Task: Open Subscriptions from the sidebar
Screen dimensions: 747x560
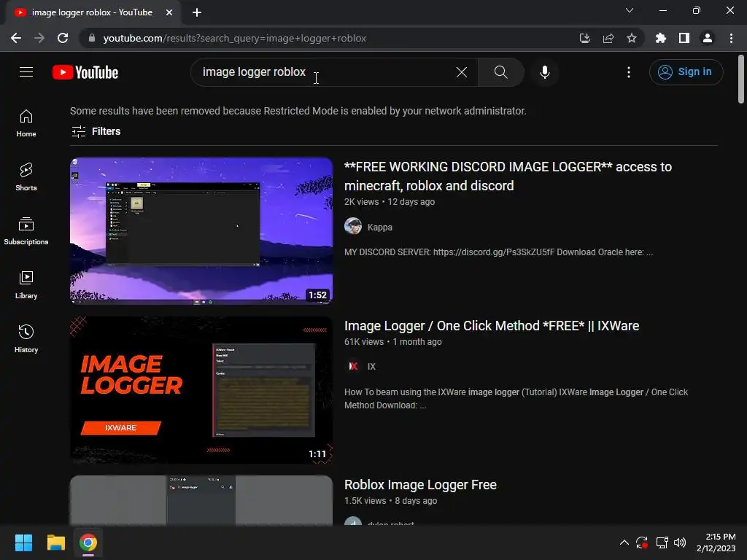Action: (26, 231)
